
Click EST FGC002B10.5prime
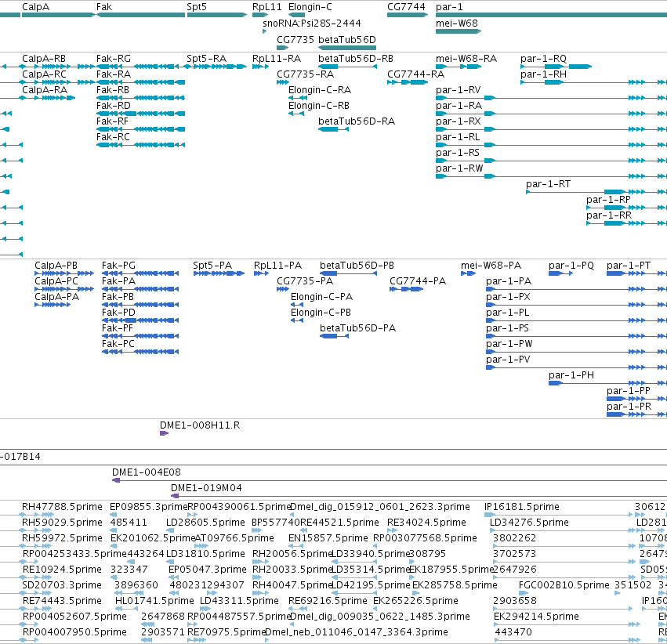pos(524,593)
